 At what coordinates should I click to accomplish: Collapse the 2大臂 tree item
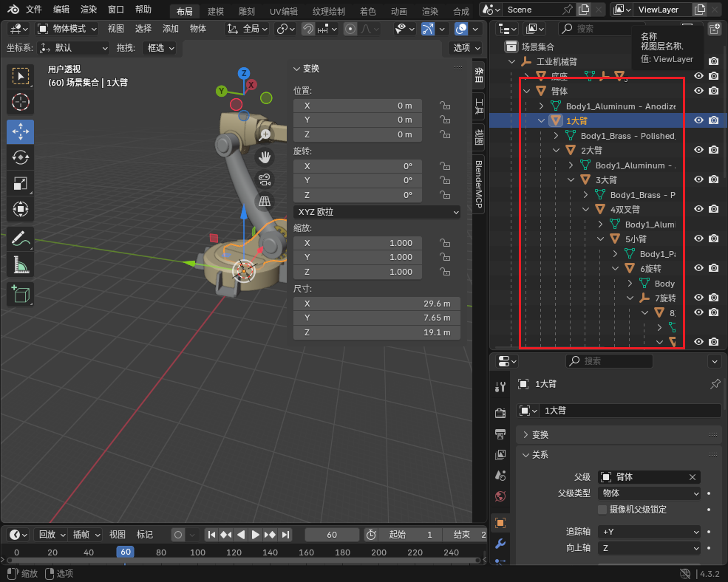[557, 150]
